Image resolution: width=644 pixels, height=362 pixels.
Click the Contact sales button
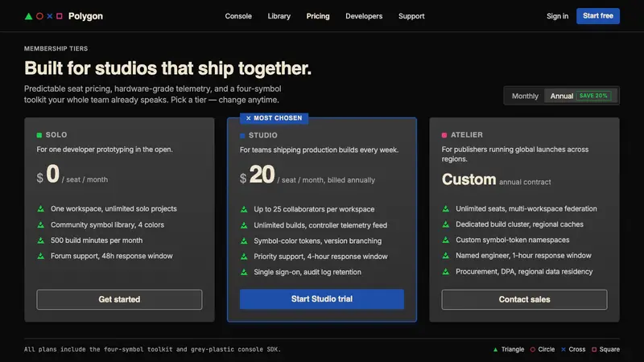tap(524, 299)
